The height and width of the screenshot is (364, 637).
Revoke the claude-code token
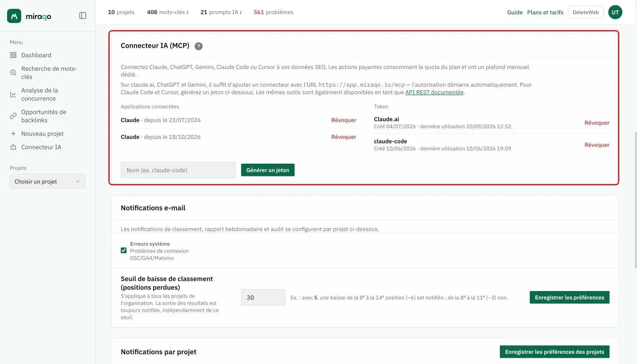click(x=597, y=145)
